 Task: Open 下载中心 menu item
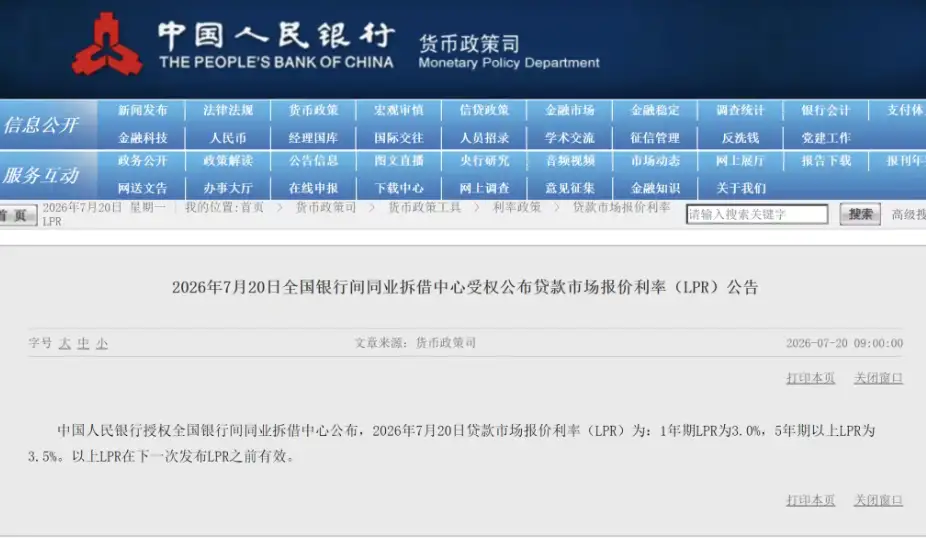[x=399, y=188]
